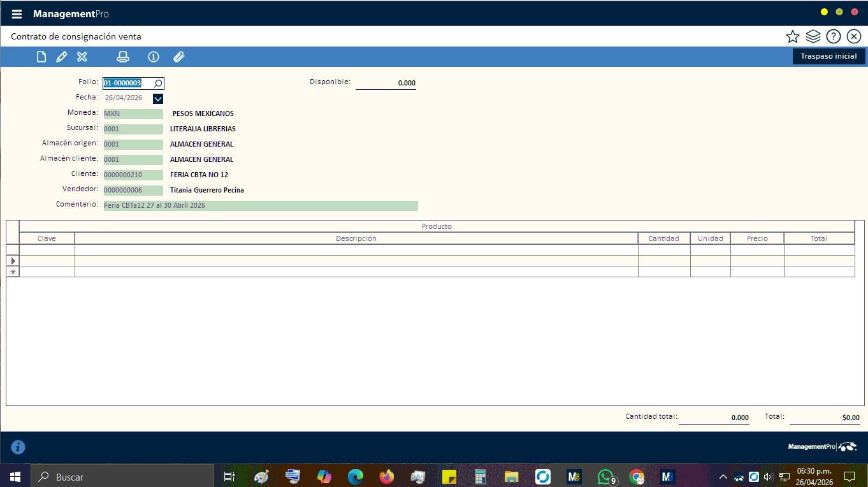This screenshot has width=868, height=487.
Task: Open the help question mark icon
Action: 833,36
